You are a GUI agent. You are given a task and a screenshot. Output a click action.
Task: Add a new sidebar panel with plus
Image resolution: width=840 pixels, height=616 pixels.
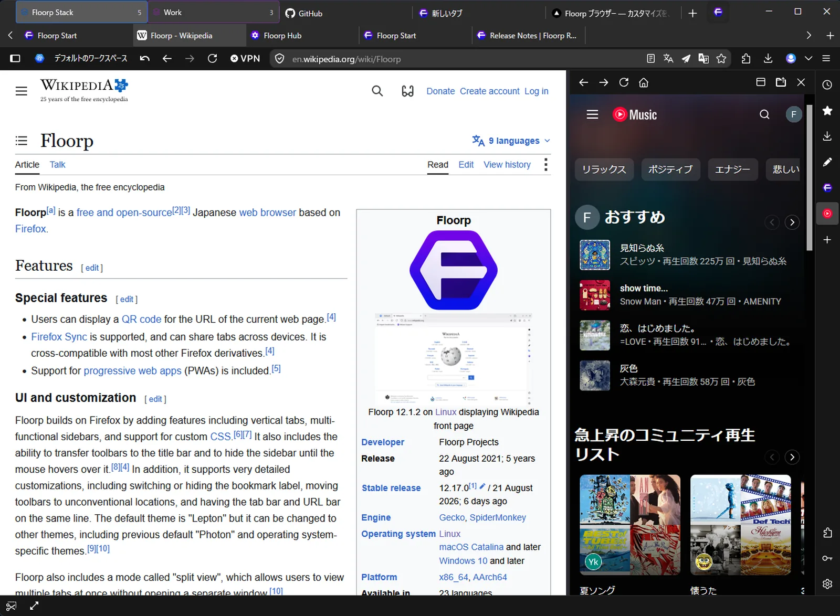[x=827, y=240]
